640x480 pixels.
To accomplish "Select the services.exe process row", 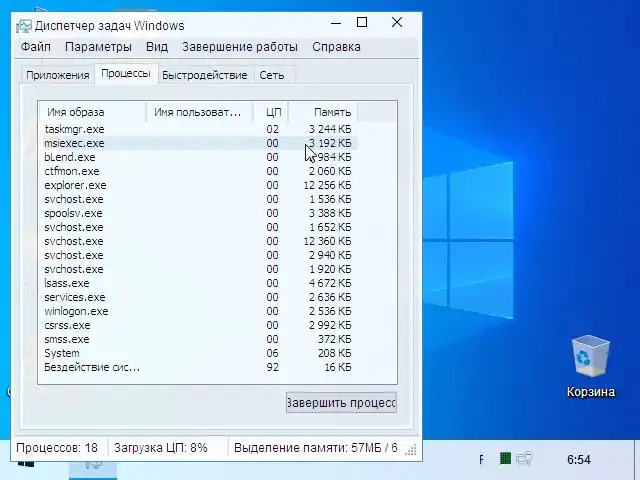I will click(x=198, y=297).
